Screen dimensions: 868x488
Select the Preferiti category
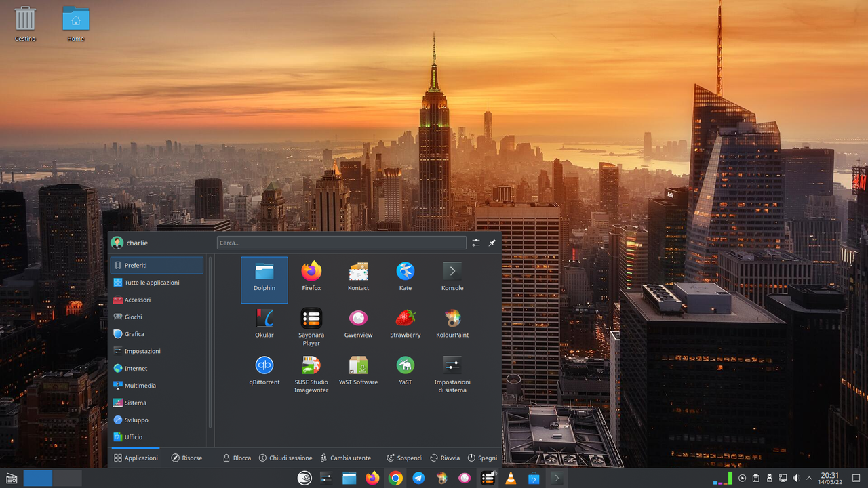point(157,265)
